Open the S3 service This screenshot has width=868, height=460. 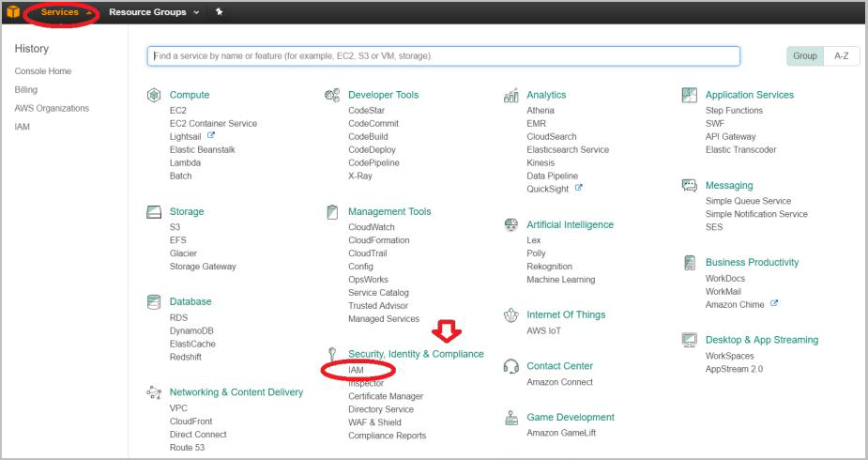click(x=175, y=227)
